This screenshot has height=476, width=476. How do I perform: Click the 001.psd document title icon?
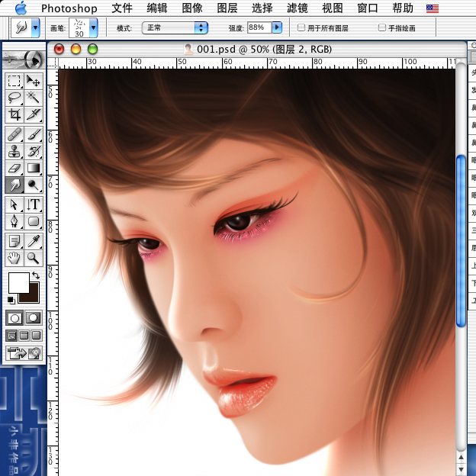coord(188,49)
